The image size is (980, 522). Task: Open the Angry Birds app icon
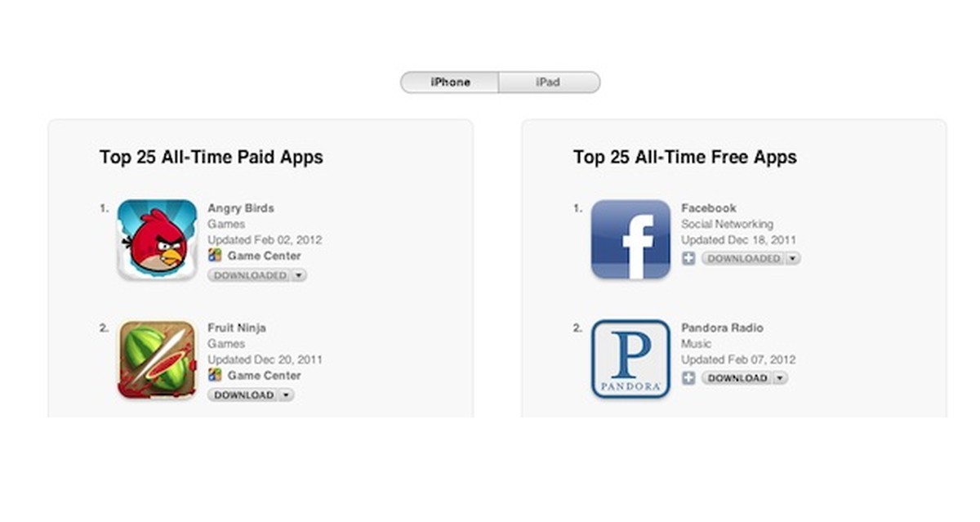pyautogui.click(x=157, y=239)
